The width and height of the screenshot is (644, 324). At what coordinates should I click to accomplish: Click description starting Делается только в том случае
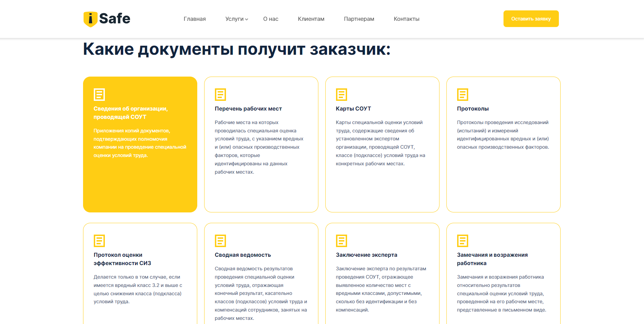[138, 289]
